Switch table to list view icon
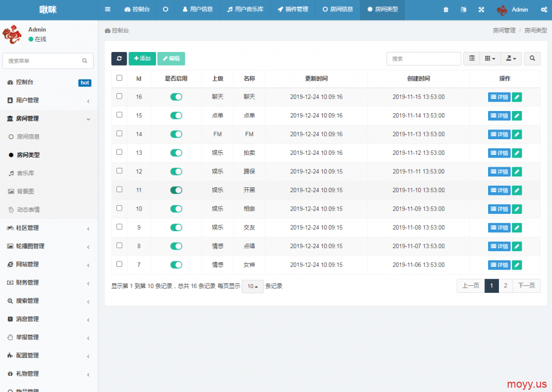The image size is (552, 392). click(x=472, y=58)
